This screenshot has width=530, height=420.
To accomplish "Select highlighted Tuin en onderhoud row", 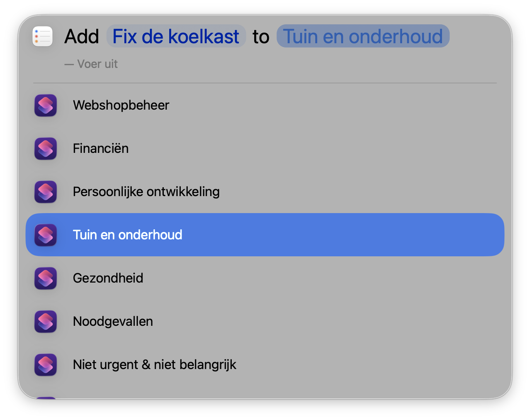I will click(x=265, y=235).
